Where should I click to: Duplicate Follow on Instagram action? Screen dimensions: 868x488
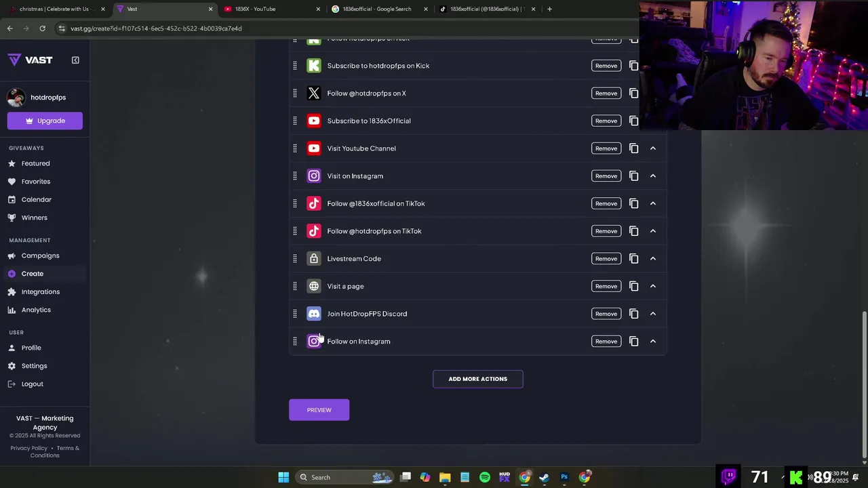[633, 342]
